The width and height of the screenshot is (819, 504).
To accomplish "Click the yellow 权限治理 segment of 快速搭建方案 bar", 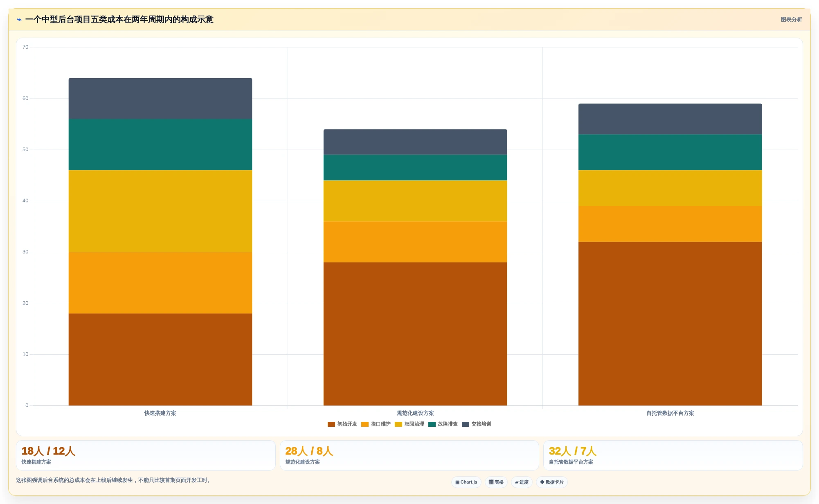I will [160, 211].
